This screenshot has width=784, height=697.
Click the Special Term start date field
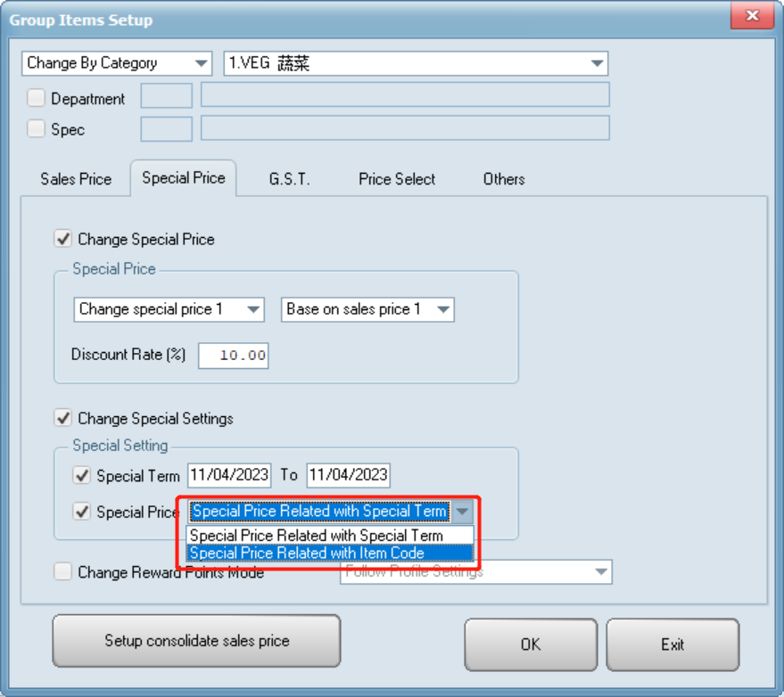[x=229, y=475]
